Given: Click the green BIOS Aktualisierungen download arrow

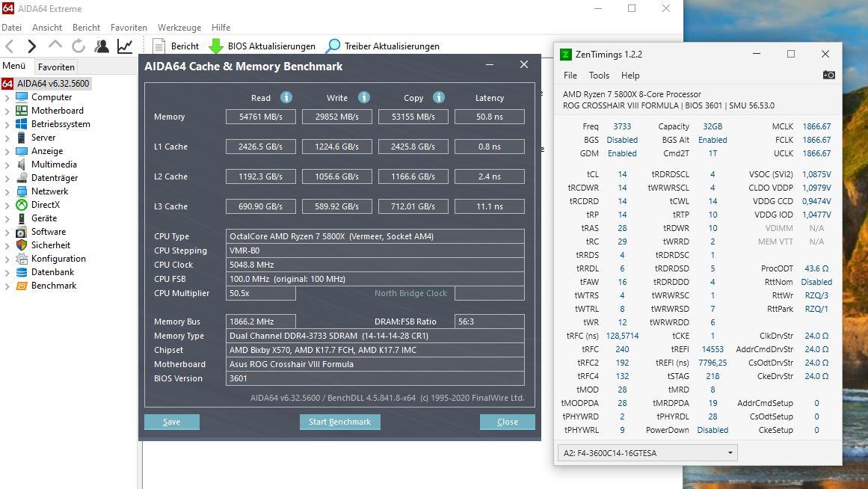Looking at the screenshot, I should (x=216, y=46).
